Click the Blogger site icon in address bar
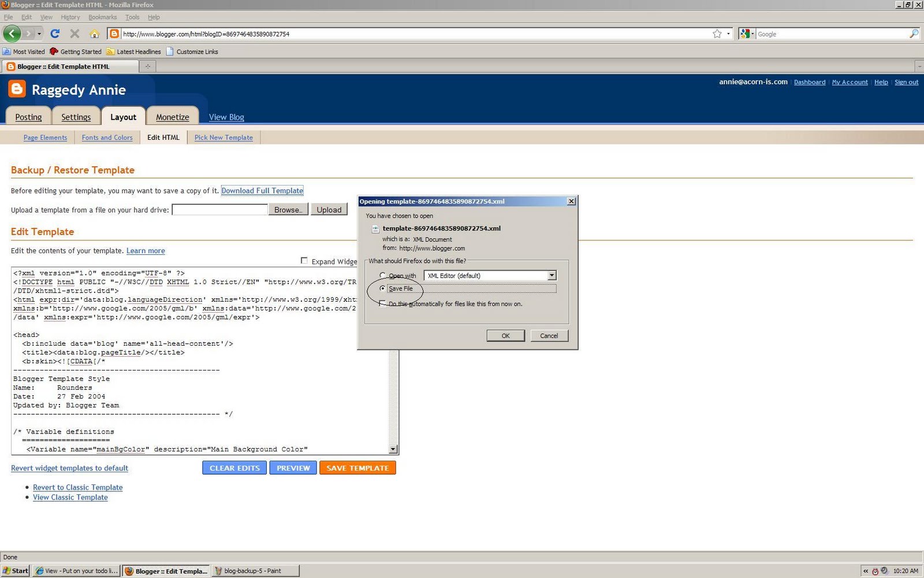This screenshot has height=578, width=924. click(114, 34)
